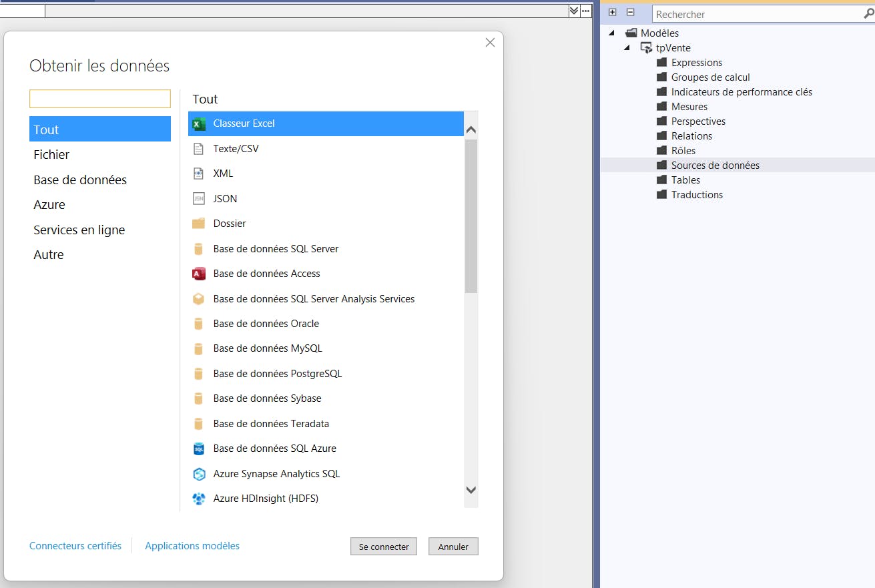Select the Texte/CSV connector label

click(x=236, y=149)
